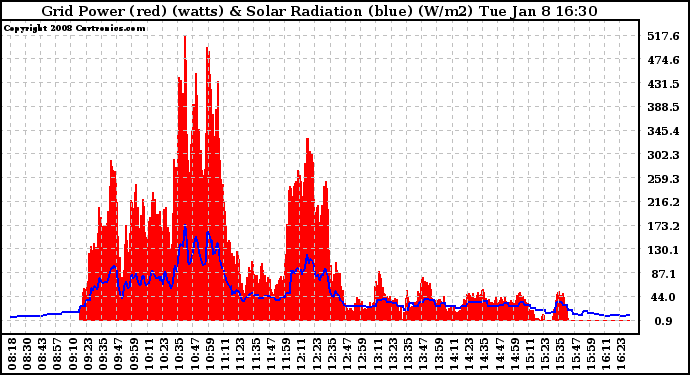Screen dimensions: 690x375
Task: Click the 10:47 time label
Action: click(x=195, y=354)
